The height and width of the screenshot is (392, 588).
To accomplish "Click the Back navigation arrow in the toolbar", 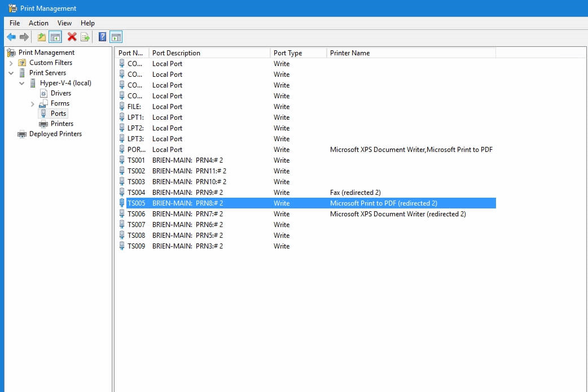I will (x=11, y=37).
